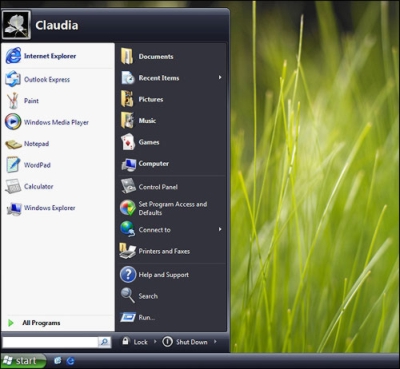Open the arrow next to Shut Down

(x=215, y=342)
